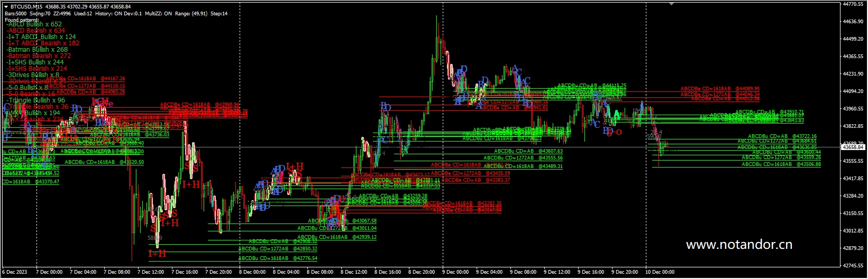Click the '9 Dec 16:00' time axis label

(x=591, y=272)
